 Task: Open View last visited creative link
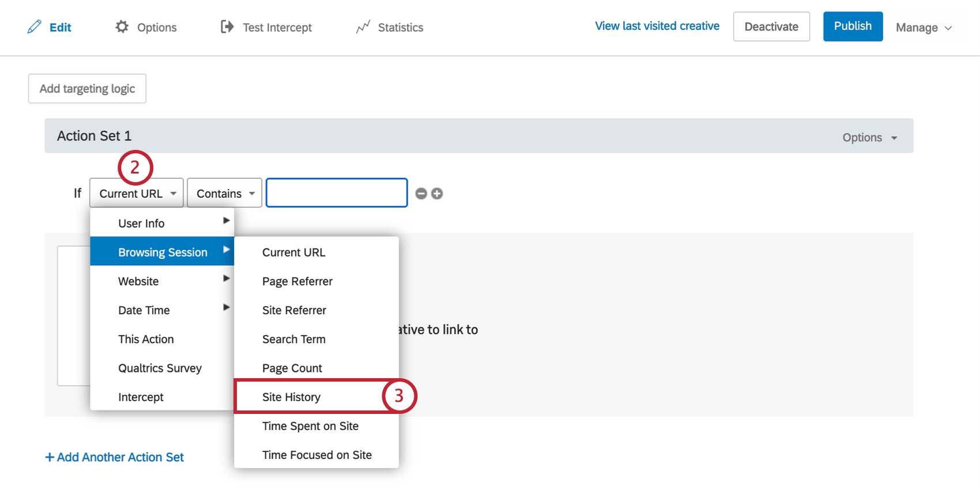point(657,26)
